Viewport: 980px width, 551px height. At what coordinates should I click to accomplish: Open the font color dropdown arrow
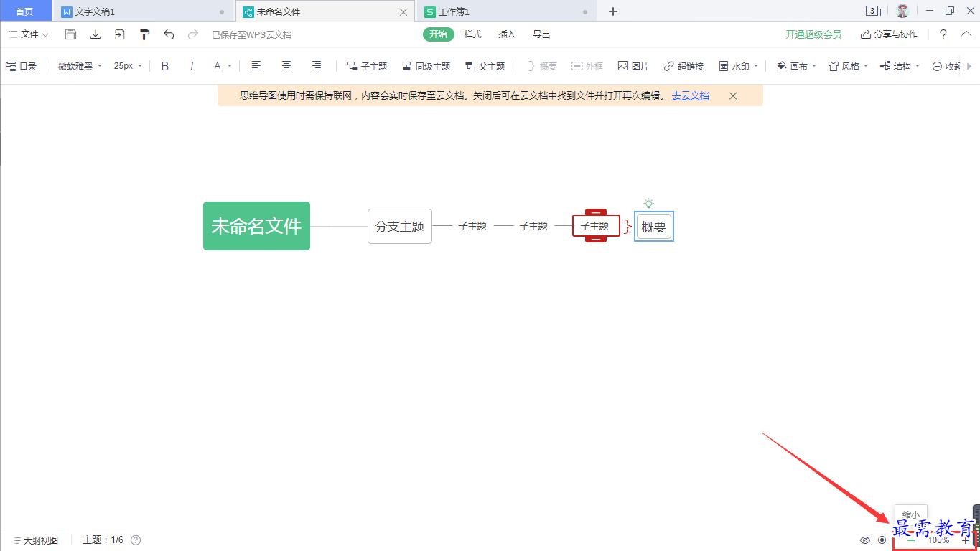tap(230, 66)
